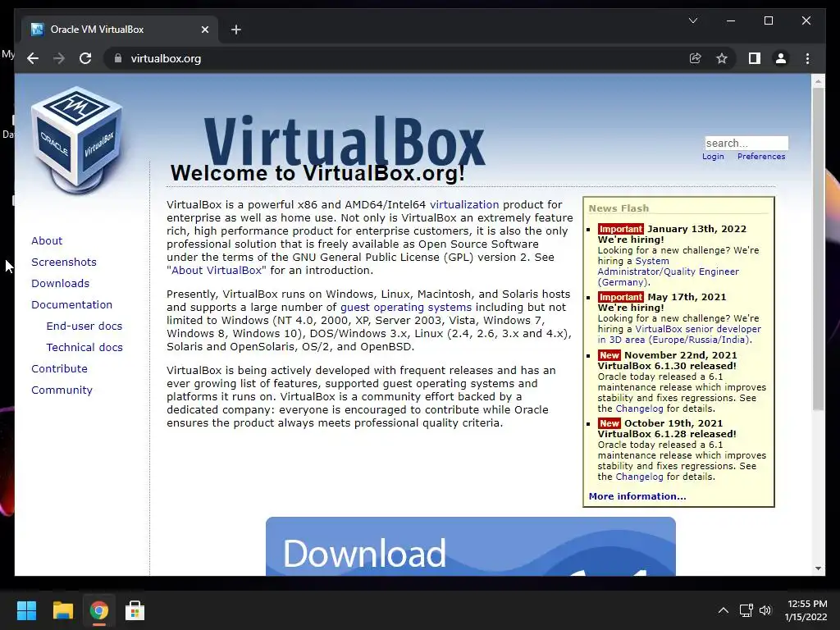Click the Chrome taskbar icon
Viewport: 840px width, 630px height.
[x=98, y=610]
